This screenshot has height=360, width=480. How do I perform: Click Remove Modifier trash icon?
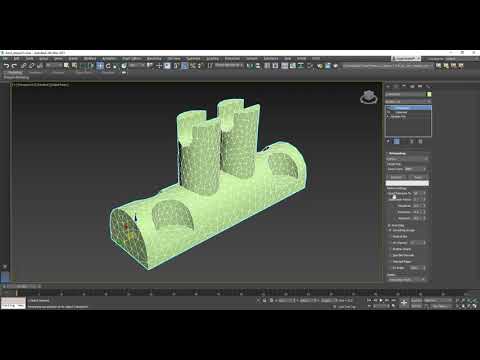point(412,141)
